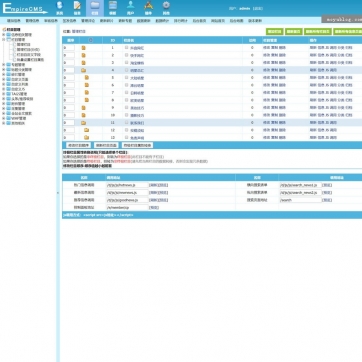The image size is (362, 362).
Task: Click the page icon in the ID 3 row
Action: (84, 63)
